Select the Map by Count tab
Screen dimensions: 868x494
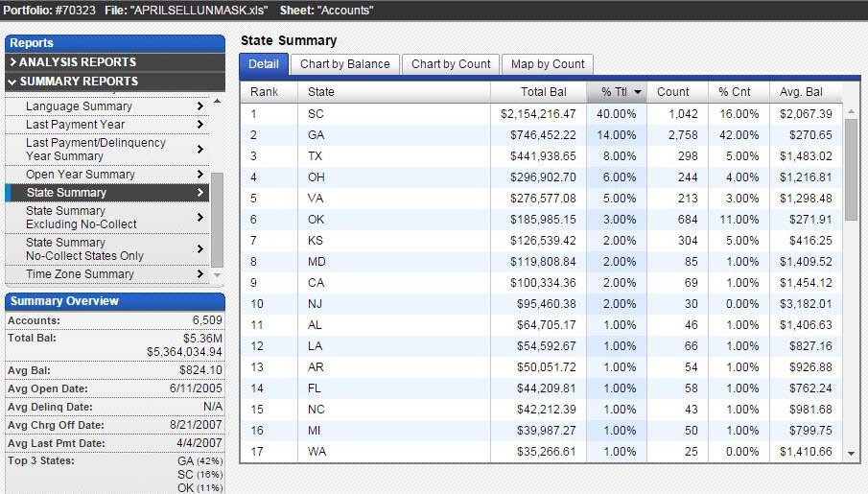548,64
